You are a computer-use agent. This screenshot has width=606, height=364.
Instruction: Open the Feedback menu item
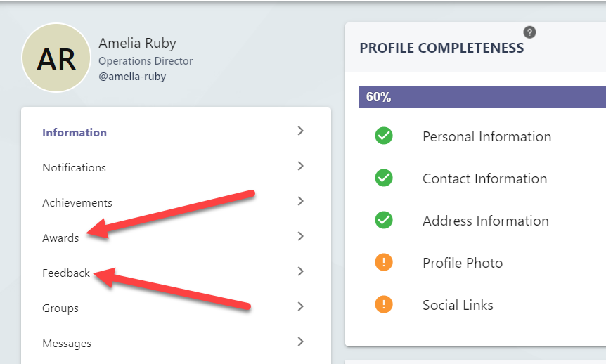point(66,273)
